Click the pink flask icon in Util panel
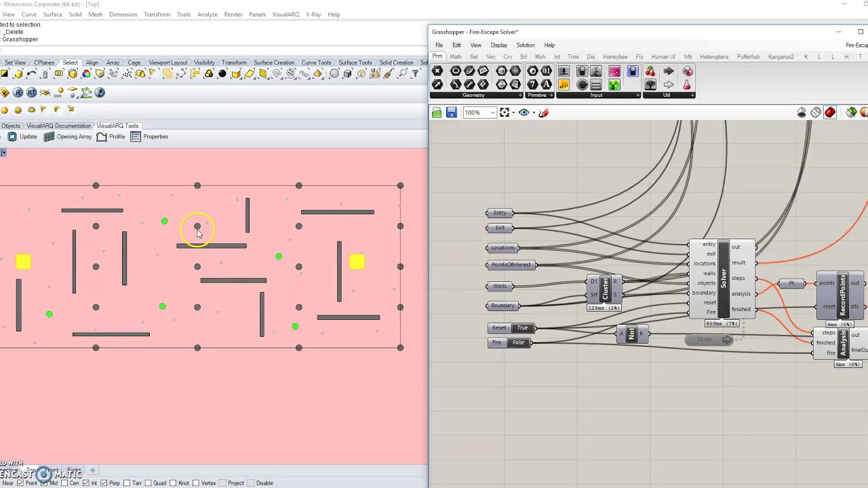This screenshot has height=488, width=868. (686, 85)
